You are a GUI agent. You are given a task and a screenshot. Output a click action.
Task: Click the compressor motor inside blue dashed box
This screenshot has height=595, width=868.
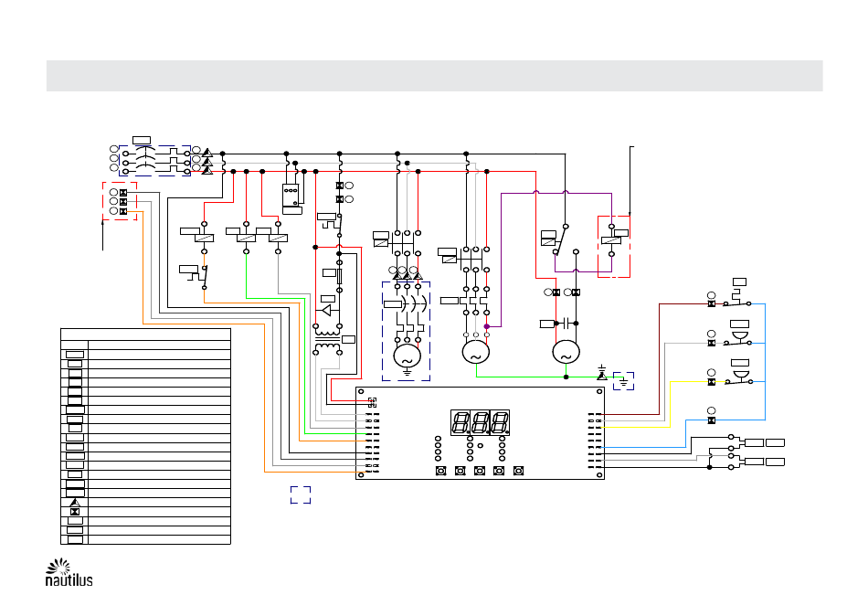tap(407, 356)
